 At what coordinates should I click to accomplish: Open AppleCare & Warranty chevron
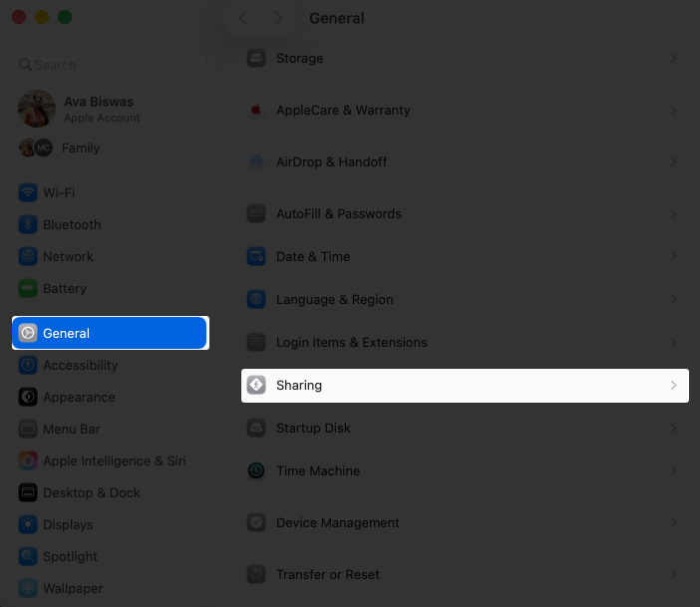pyautogui.click(x=673, y=111)
